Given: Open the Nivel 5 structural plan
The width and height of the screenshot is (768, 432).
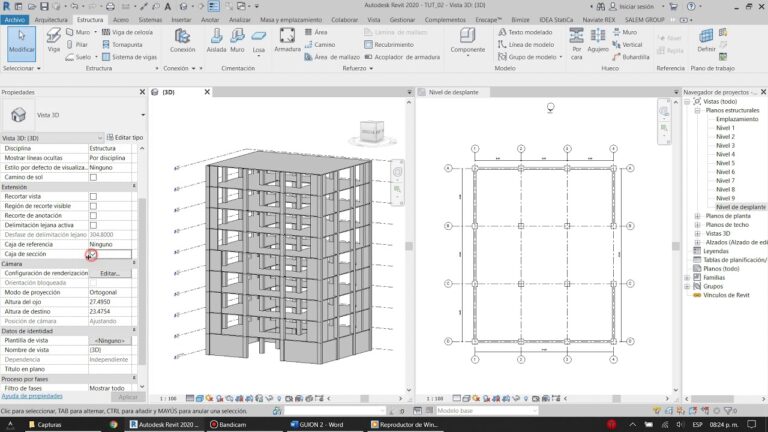Looking at the screenshot, I should (x=725, y=163).
